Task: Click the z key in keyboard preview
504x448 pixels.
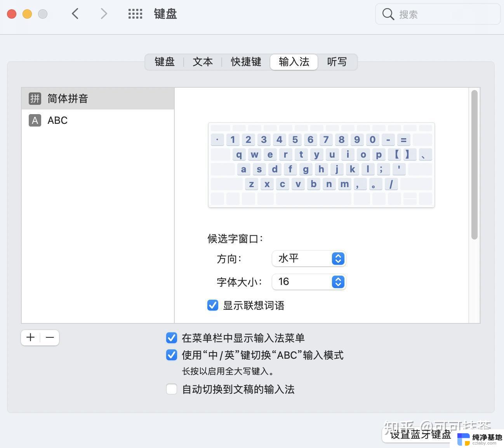Action: [x=251, y=184]
